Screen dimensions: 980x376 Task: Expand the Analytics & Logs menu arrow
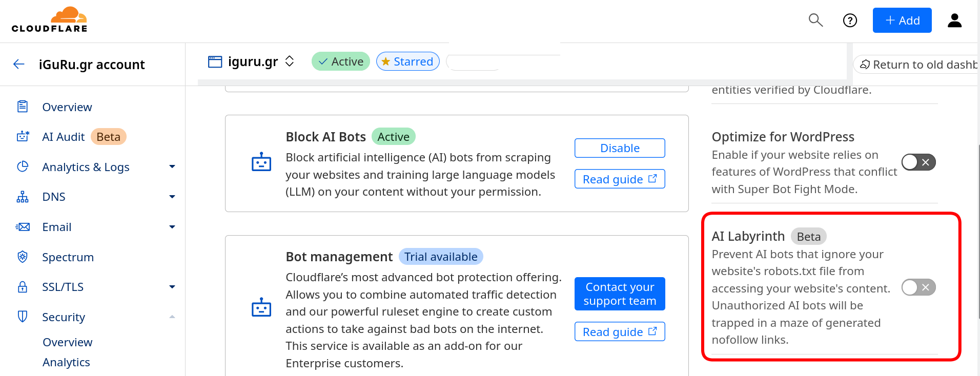[x=172, y=166]
